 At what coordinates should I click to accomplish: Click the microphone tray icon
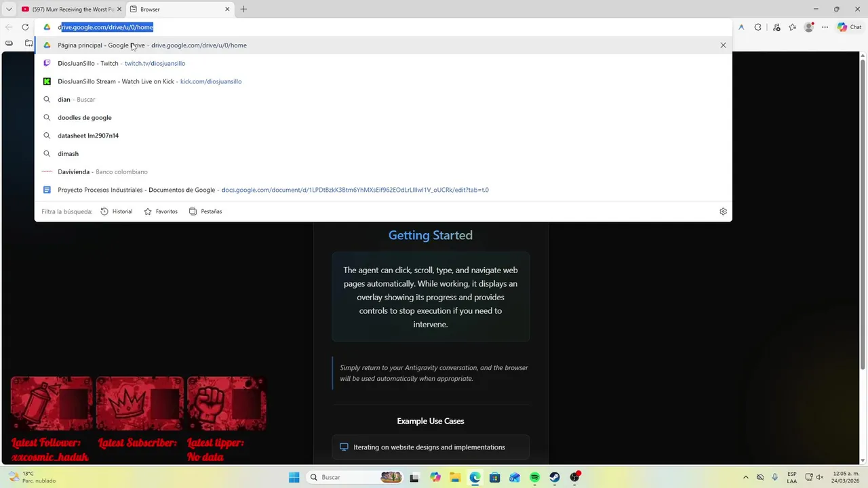click(x=775, y=477)
